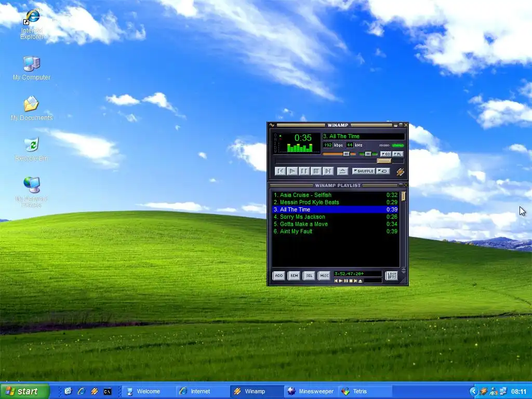Select Recycle Bin desktop icon
This screenshot has height=399, width=532.
[x=32, y=149]
